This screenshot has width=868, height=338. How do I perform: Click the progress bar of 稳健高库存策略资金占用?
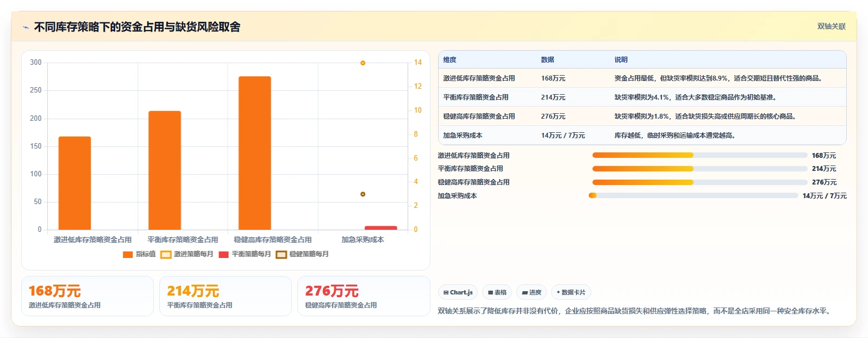700,182
